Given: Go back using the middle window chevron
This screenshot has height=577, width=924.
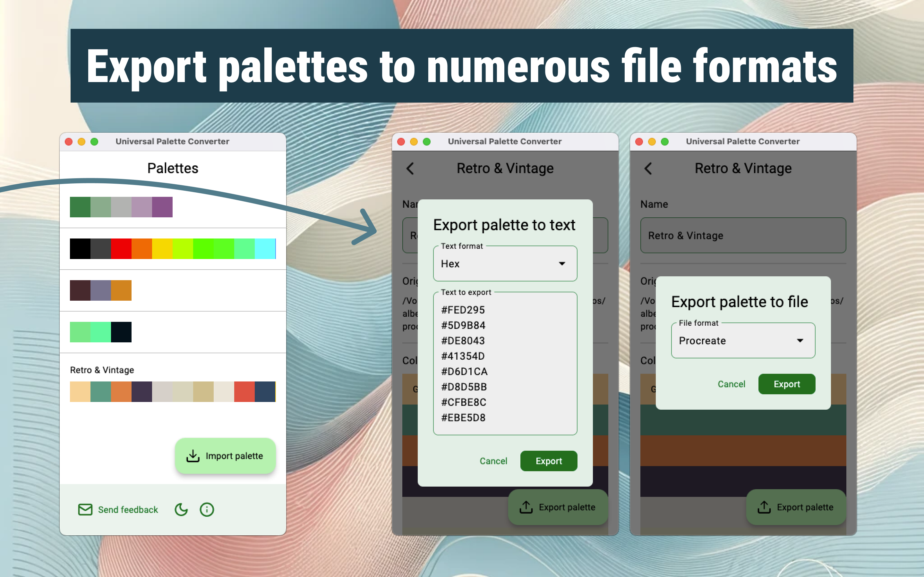Looking at the screenshot, I should (410, 168).
